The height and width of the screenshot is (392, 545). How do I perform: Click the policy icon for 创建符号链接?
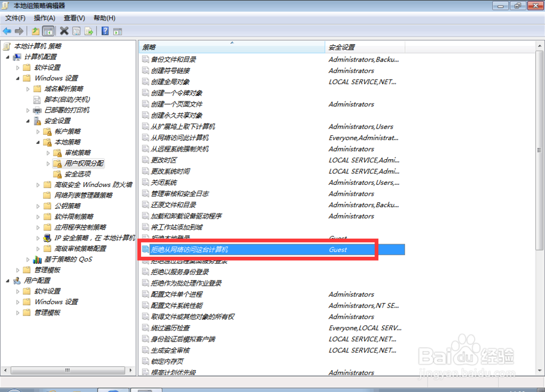point(146,70)
